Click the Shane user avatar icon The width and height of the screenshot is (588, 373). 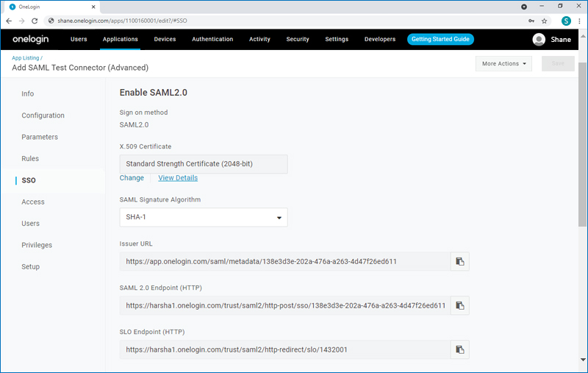point(539,40)
